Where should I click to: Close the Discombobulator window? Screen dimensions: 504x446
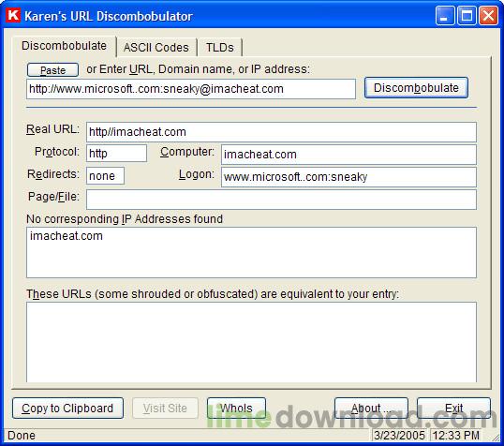tap(488, 15)
